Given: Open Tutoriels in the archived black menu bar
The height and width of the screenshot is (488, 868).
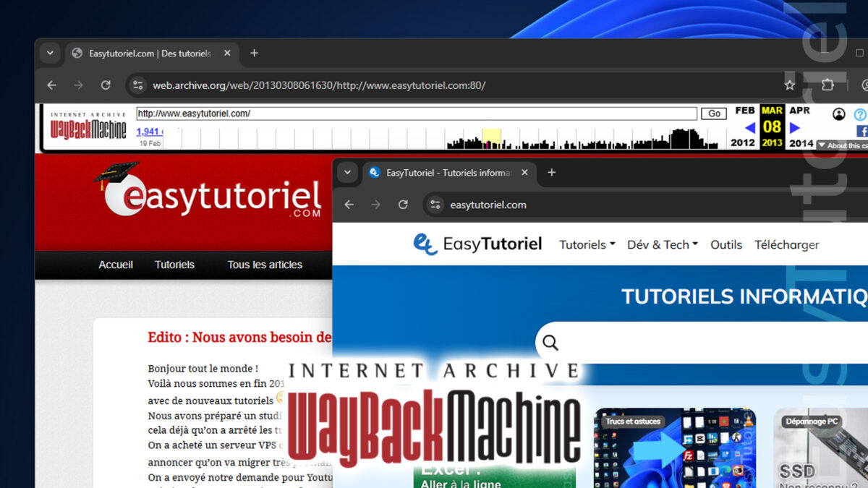Looking at the screenshot, I should pyautogui.click(x=174, y=265).
